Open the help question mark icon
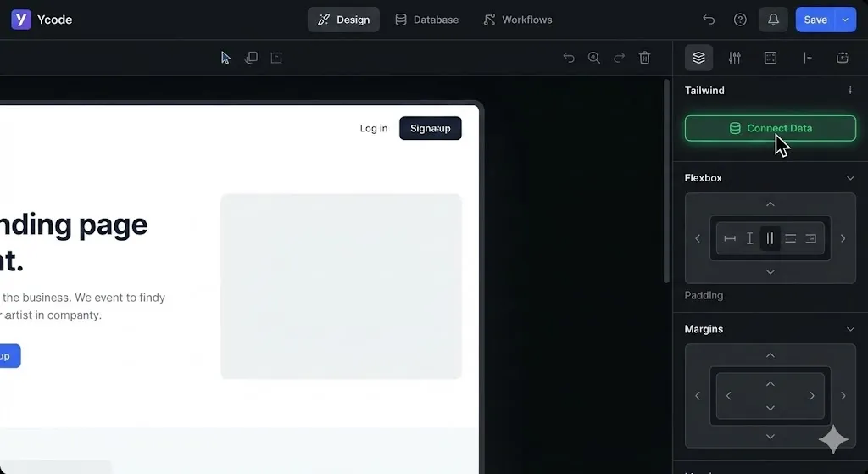The height and width of the screenshot is (474, 868). (740, 20)
